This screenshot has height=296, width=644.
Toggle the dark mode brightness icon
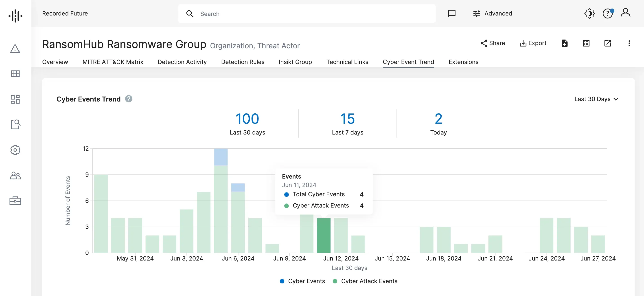589,13
